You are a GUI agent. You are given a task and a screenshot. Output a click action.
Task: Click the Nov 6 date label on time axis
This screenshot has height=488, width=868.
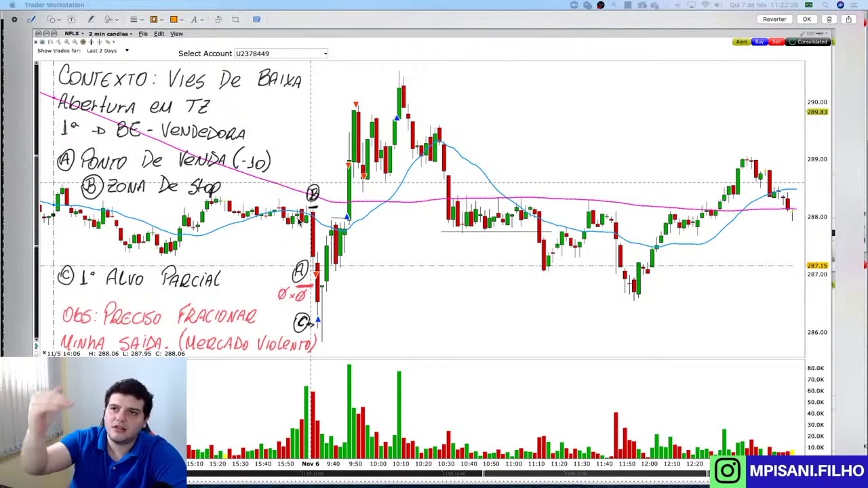click(x=311, y=464)
